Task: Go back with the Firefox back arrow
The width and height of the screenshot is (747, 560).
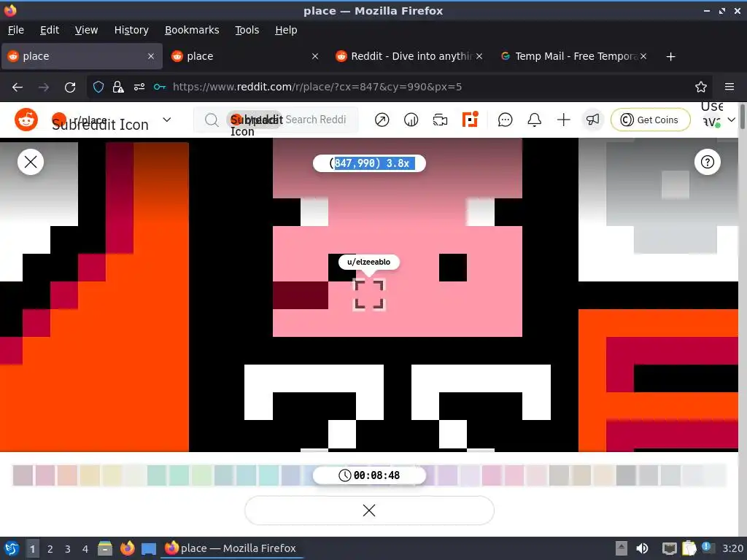Action: tap(18, 87)
